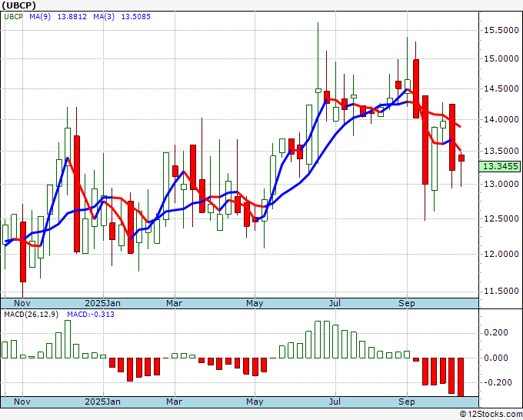Click the tall red candle in early September
Image resolution: width=523 pixels, height=420 pixels.
416,88
